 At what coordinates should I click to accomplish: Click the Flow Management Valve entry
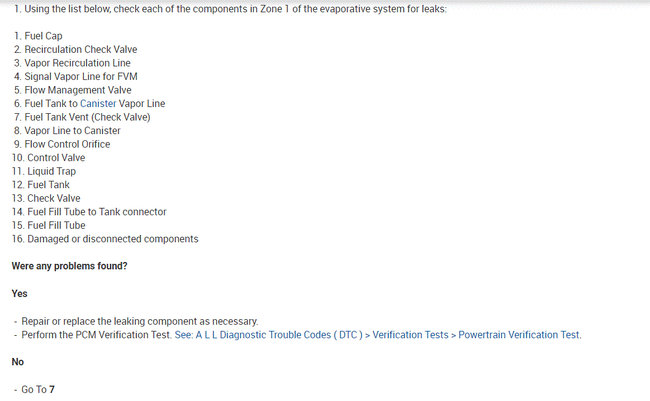pyautogui.click(x=77, y=90)
